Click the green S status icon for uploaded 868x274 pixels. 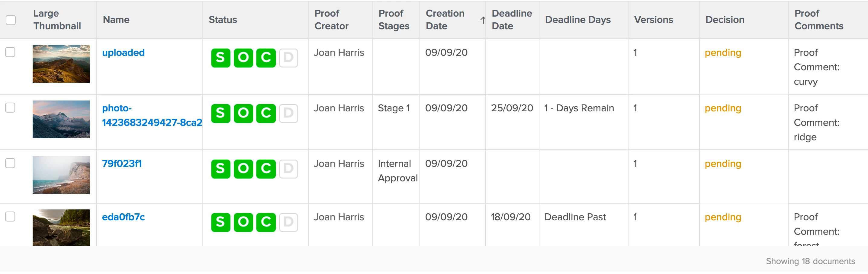[220, 58]
